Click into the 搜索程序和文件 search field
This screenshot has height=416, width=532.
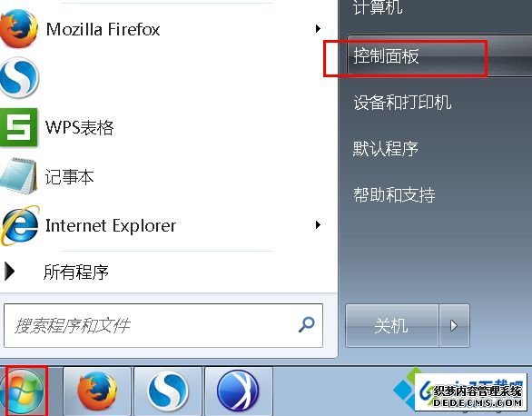coord(149,325)
